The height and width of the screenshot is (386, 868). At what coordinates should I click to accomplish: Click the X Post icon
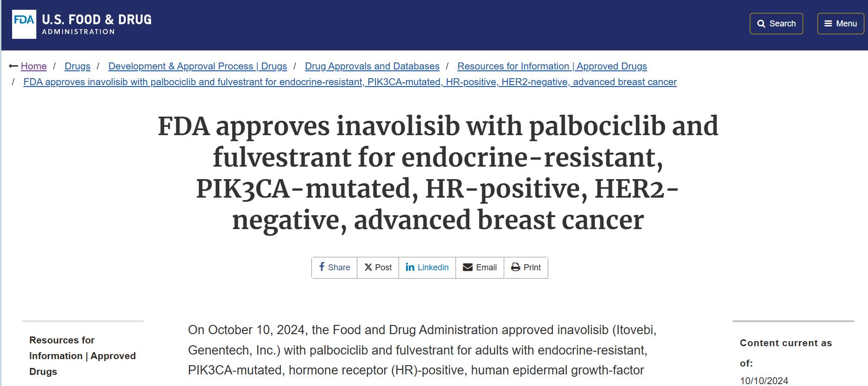pos(368,268)
